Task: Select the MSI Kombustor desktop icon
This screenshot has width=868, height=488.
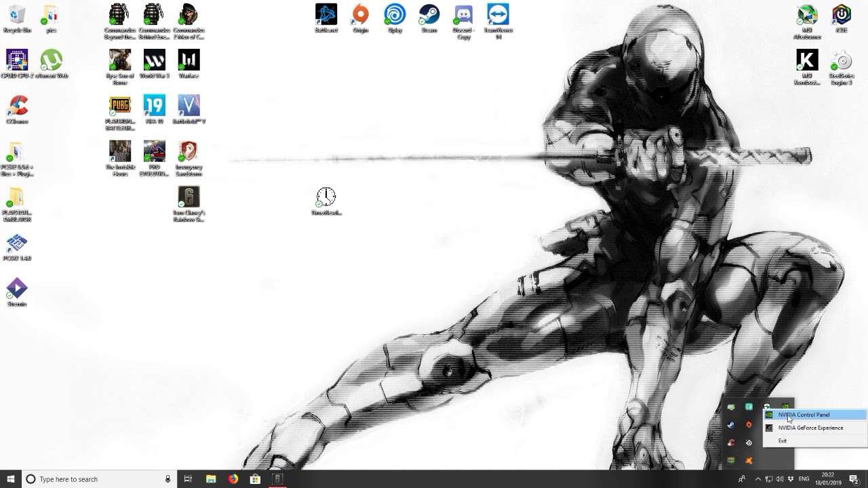Action: click(807, 67)
